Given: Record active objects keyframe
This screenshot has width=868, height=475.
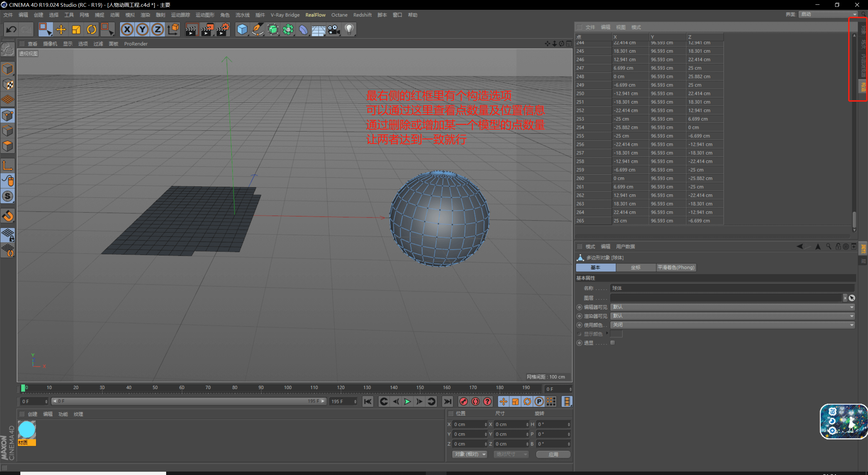Looking at the screenshot, I should pyautogui.click(x=463, y=402).
